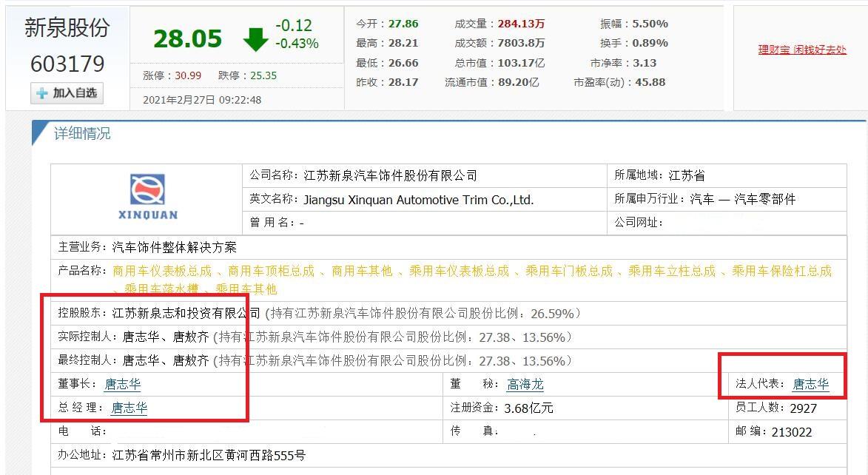Open the 理财宝 闲钱好去处 ad link
The image size is (868, 475).
(802, 50)
